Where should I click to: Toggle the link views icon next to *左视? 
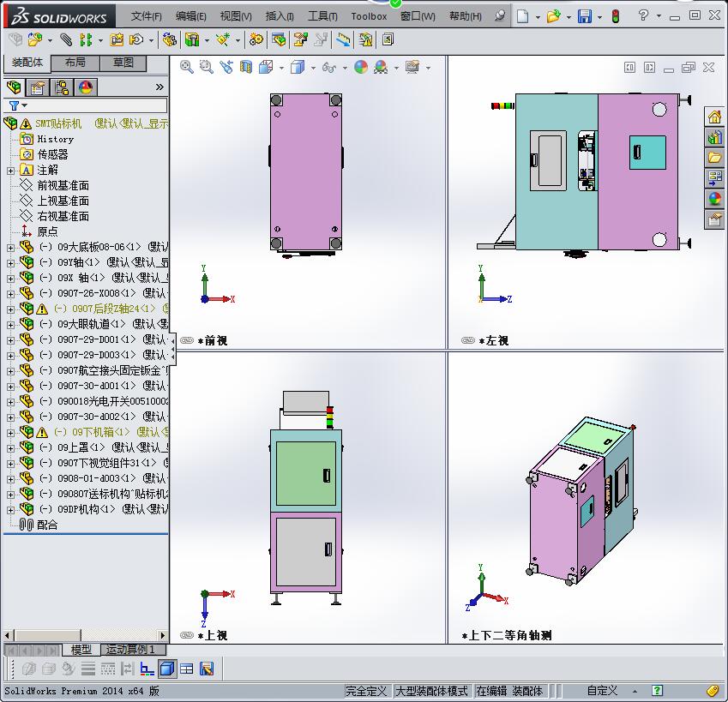point(468,340)
